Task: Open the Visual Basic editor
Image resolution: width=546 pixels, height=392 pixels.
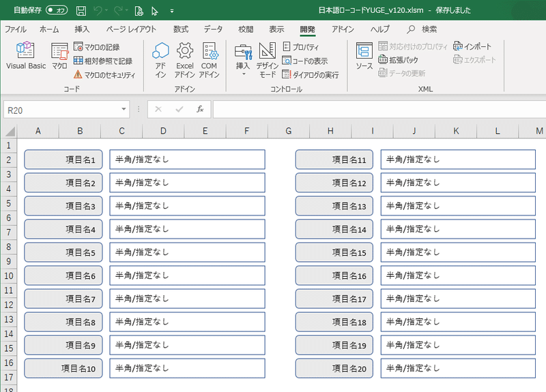Action: click(26, 56)
